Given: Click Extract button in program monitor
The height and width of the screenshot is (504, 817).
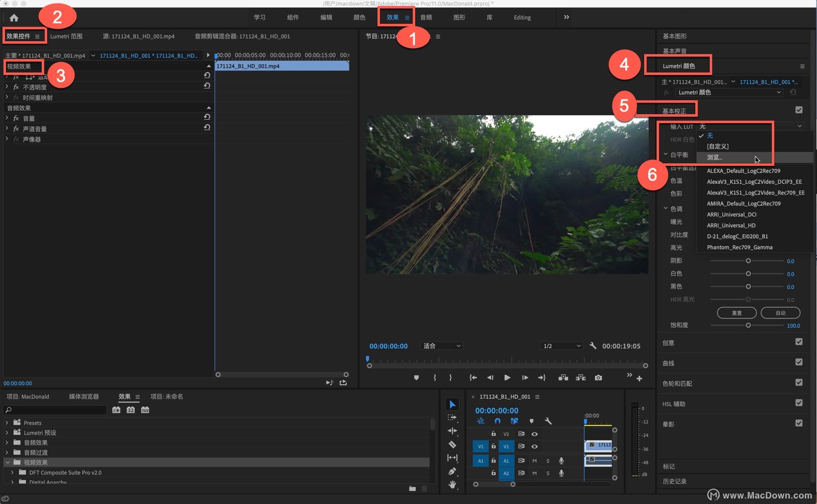Looking at the screenshot, I should (581, 378).
